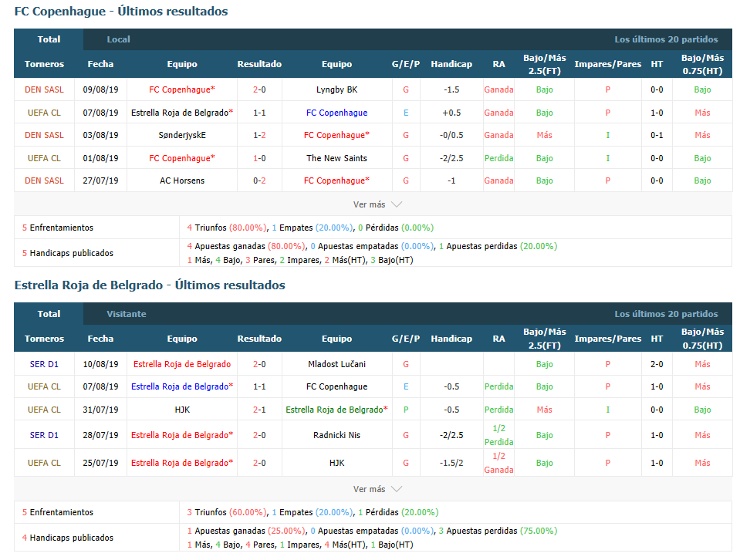
Task: Click the 2-0 result versus Radnicki Nis
Action: [259, 435]
